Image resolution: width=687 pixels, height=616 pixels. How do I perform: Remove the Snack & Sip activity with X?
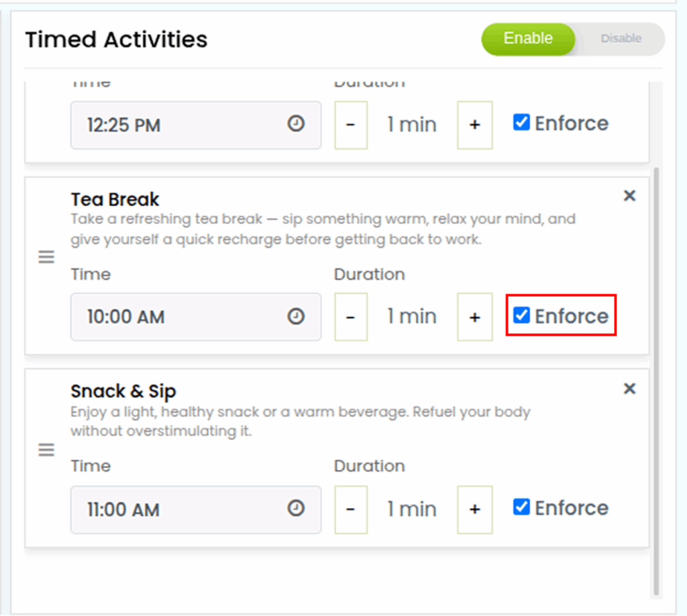[629, 389]
